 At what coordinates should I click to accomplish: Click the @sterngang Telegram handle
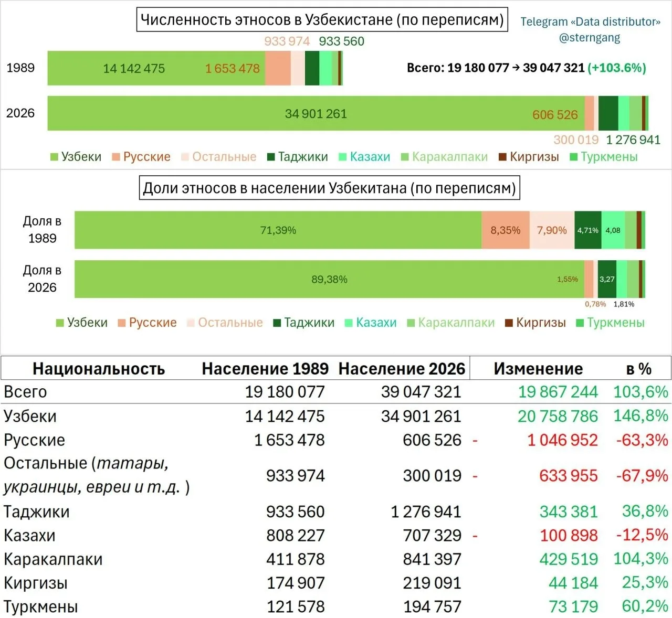click(x=590, y=38)
